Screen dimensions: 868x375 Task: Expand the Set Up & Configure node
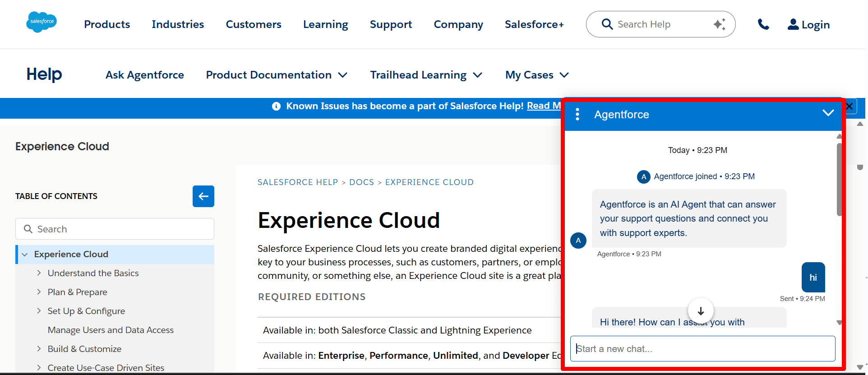[39, 311]
